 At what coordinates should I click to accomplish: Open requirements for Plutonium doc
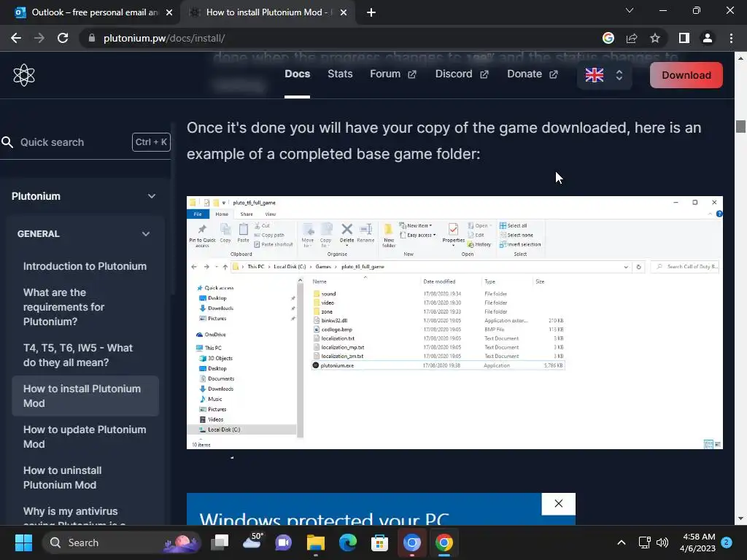pos(64,307)
